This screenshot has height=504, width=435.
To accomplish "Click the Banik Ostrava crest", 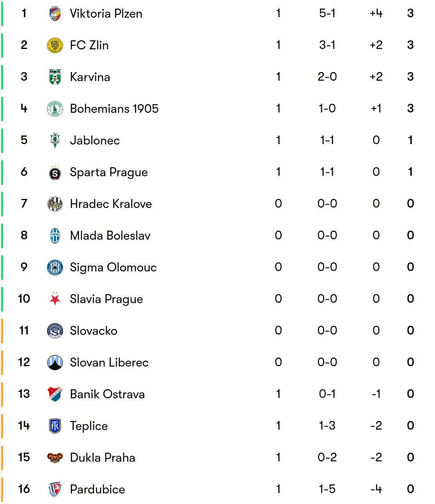I will pyautogui.click(x=55, y=394).
